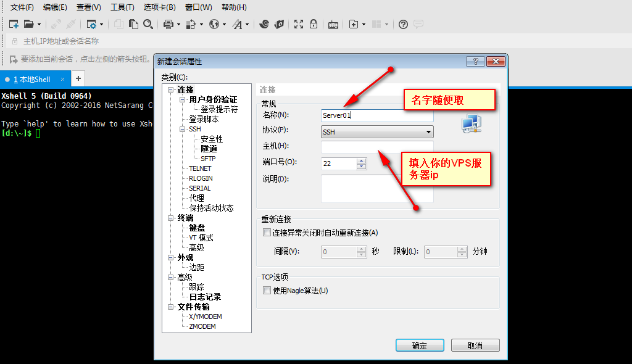The image size is (632, 364).
Task: Click the new tab group plus icon
Action: click(354, 24)
